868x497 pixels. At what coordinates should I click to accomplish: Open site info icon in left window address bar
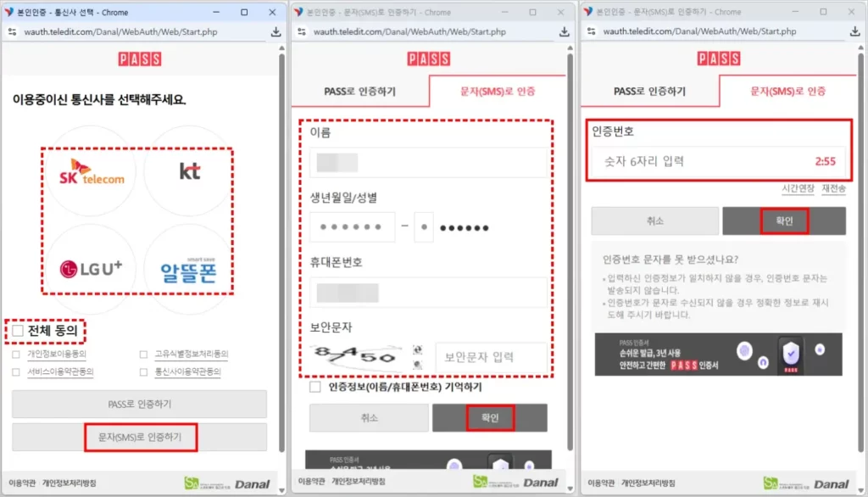point(12,32)
